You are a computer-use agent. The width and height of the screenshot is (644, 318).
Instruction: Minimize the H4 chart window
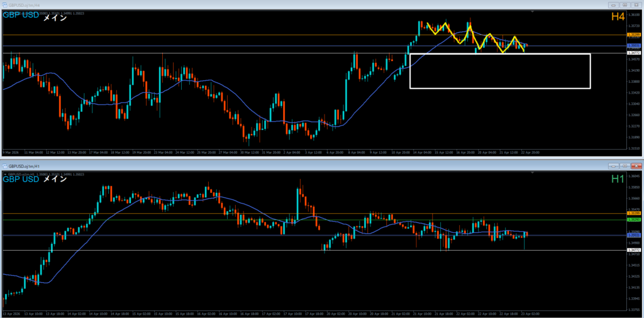point(613,4)
